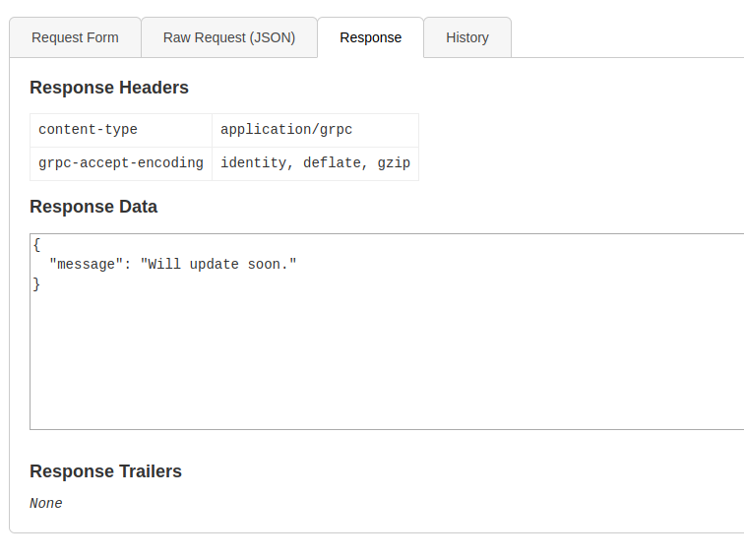Viewport: 744px width, 560px height.
Task: Switch to the Request Form tab
Action: (x=75, y=37)
